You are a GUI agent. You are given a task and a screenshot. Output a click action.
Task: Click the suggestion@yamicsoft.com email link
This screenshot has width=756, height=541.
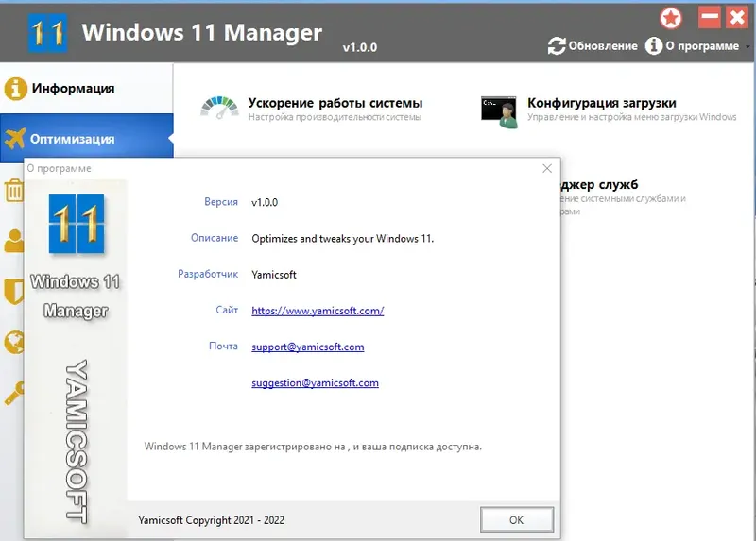pos(315,383)
